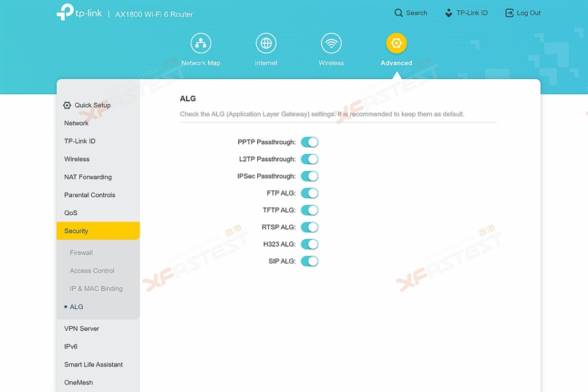Click the 'AX1800 Wi-Fi 6 Router' title
The image size is (588, 392).
(x=154, y=14)
